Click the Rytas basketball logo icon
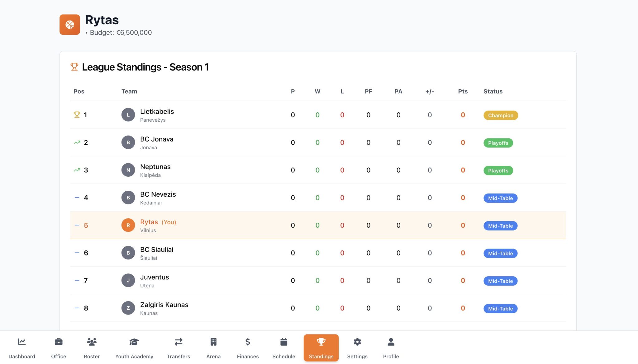The image size is (638, 364). [x=70, y=25]
